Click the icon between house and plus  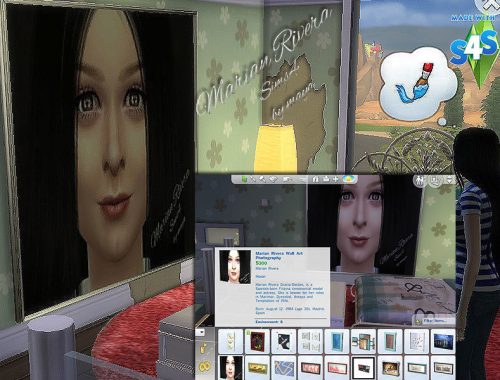pyautogui.click(x=326, y=179)
